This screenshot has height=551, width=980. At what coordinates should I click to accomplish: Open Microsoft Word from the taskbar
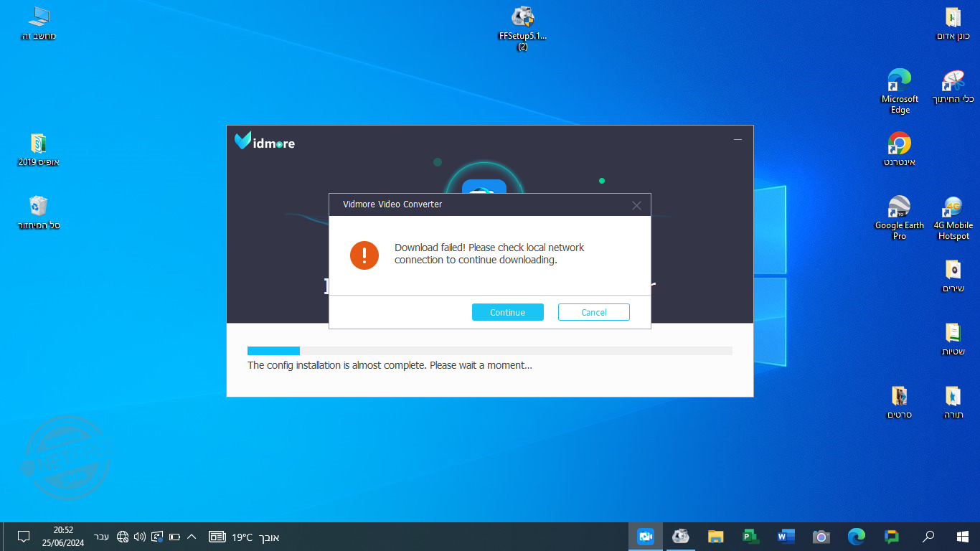[x=786, y=537]
